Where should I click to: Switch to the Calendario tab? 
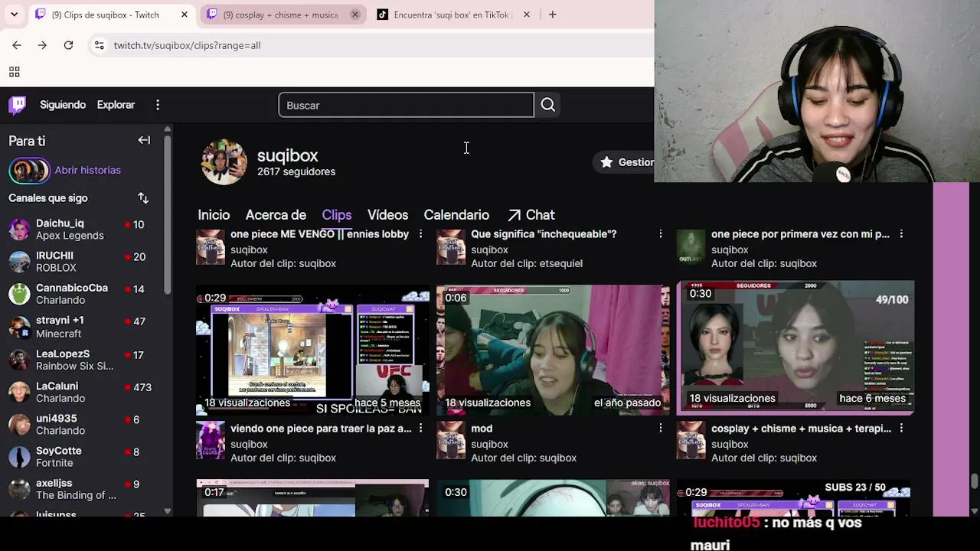pos(456,215)
